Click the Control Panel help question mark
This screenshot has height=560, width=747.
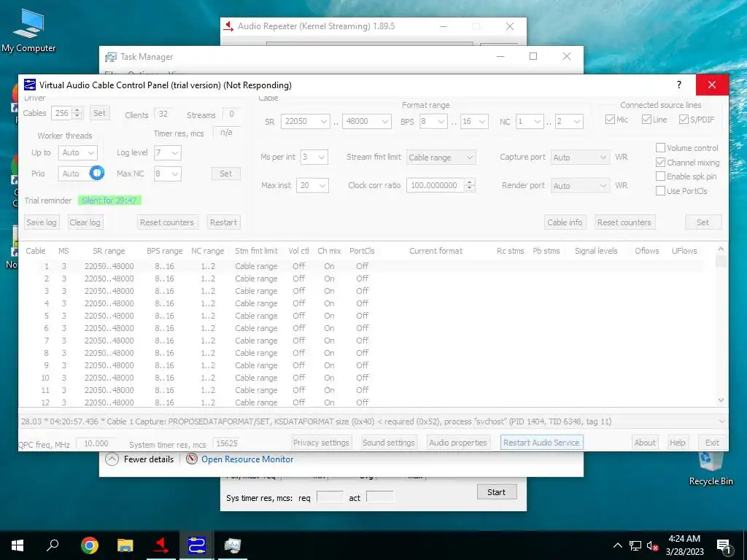point(679,85)
